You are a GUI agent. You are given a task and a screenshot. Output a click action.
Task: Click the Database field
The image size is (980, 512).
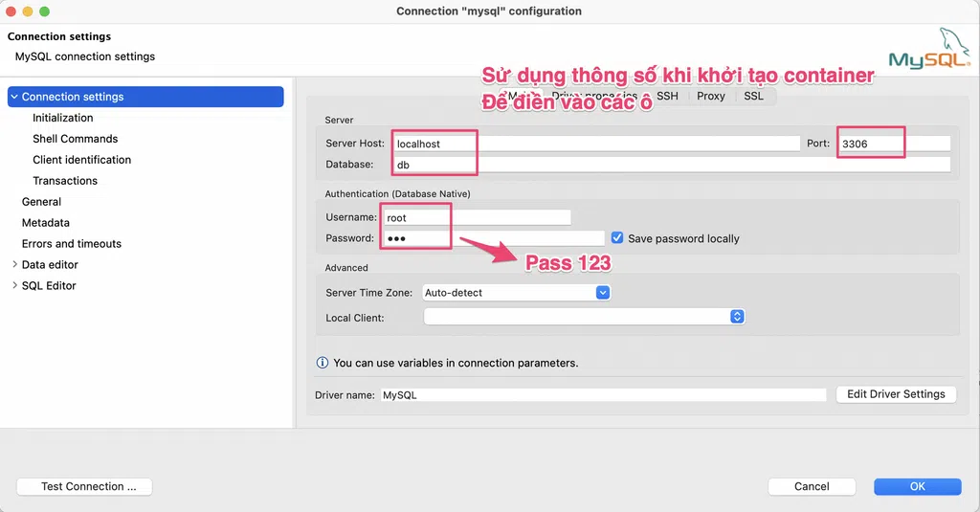(x=672, y=165)
